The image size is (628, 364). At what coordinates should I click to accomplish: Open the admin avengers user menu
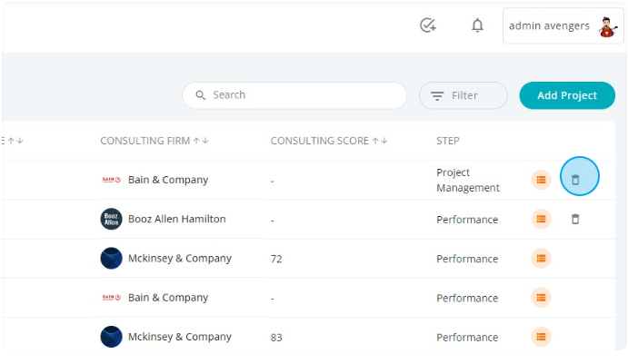coord(563,25)
